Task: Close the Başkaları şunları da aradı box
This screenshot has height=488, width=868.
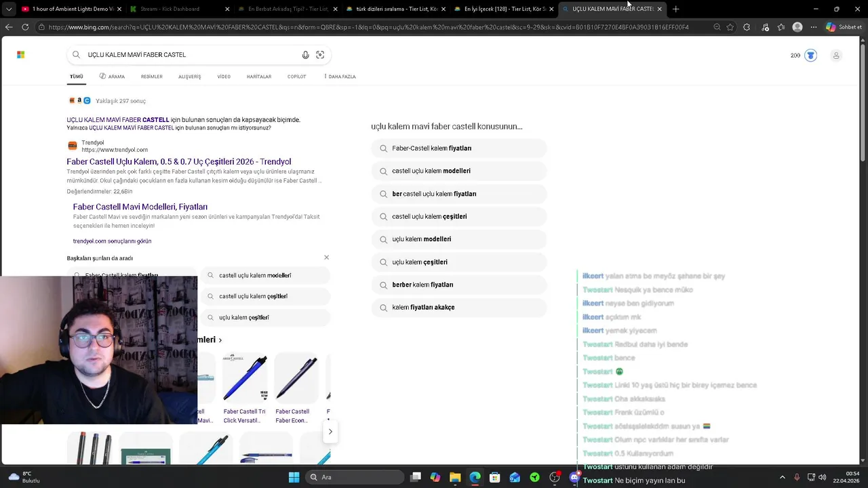Action: click(326, 258)
